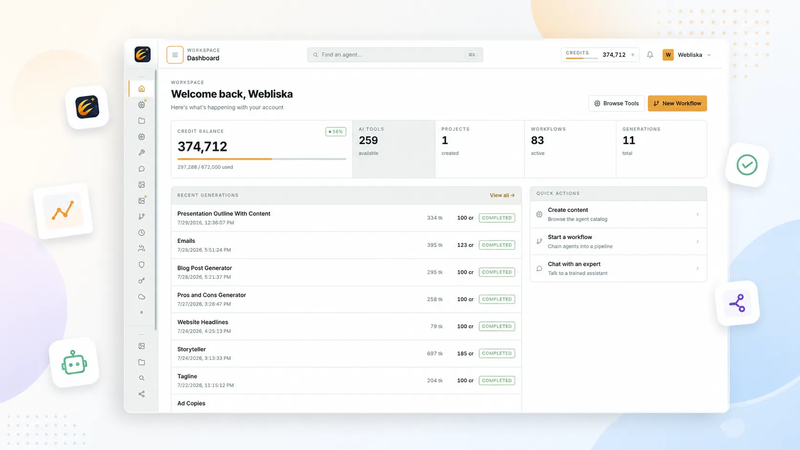Image resolution: width=800 pixels, height=450 pixels.
Task: Click the app logo at top of sidebar
Action: (142, 54)
